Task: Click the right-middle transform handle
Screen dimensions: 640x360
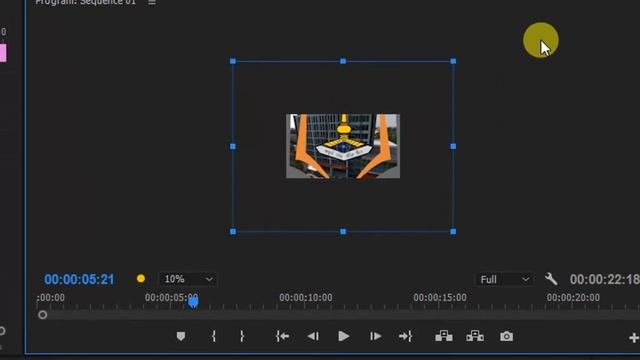Action: (x=453, y=146)
